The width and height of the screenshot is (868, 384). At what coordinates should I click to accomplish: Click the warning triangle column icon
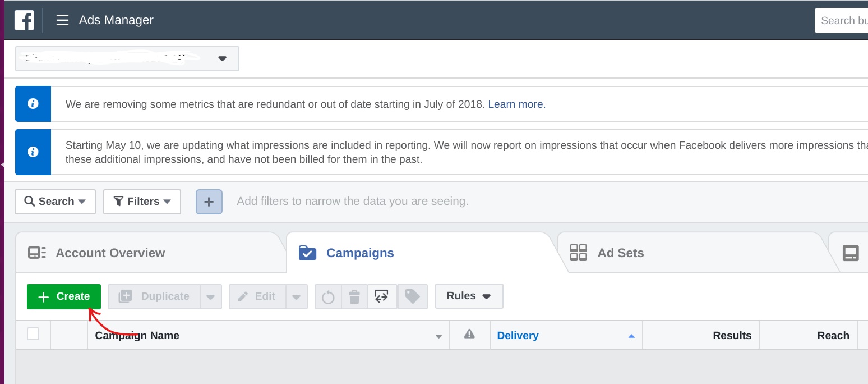470,335
